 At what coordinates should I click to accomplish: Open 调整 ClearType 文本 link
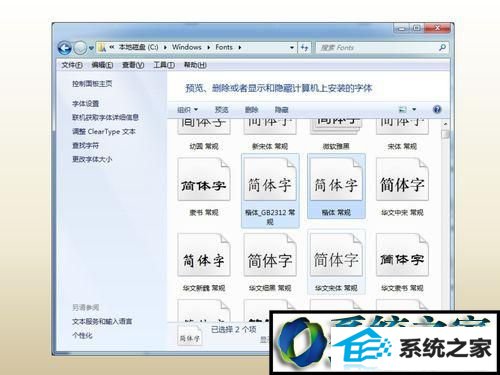coord(104,132)
